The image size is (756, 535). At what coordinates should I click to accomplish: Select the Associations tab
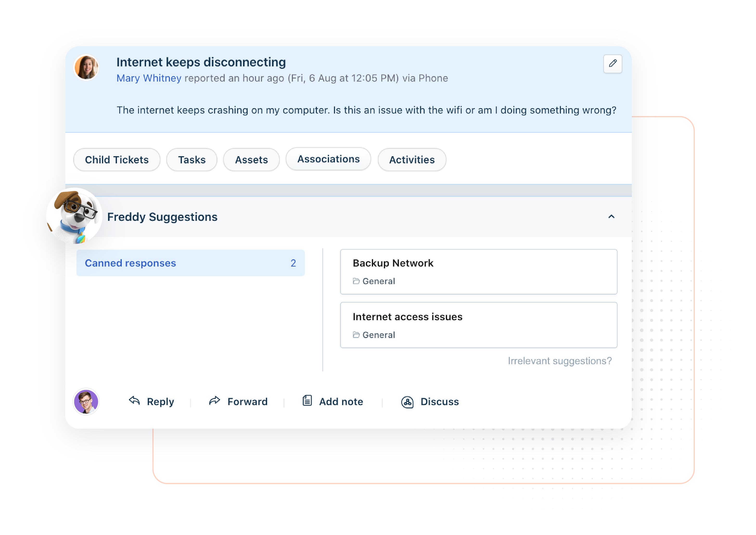pyautogui.click(x=328, y=159)
